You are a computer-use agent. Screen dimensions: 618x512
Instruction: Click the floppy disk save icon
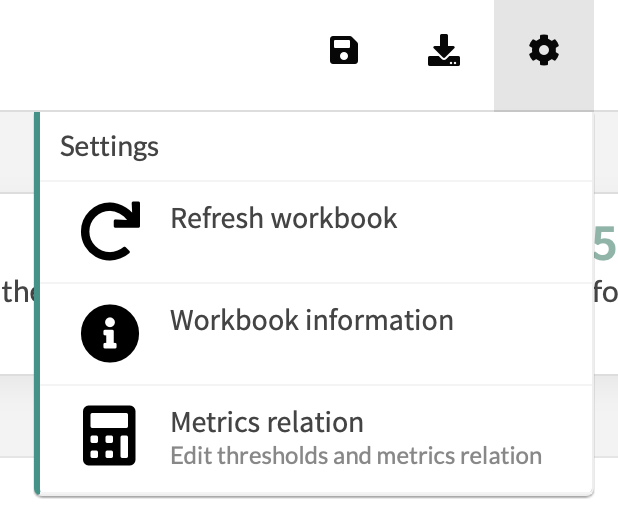pyautogui.click(x=344, y=50)
